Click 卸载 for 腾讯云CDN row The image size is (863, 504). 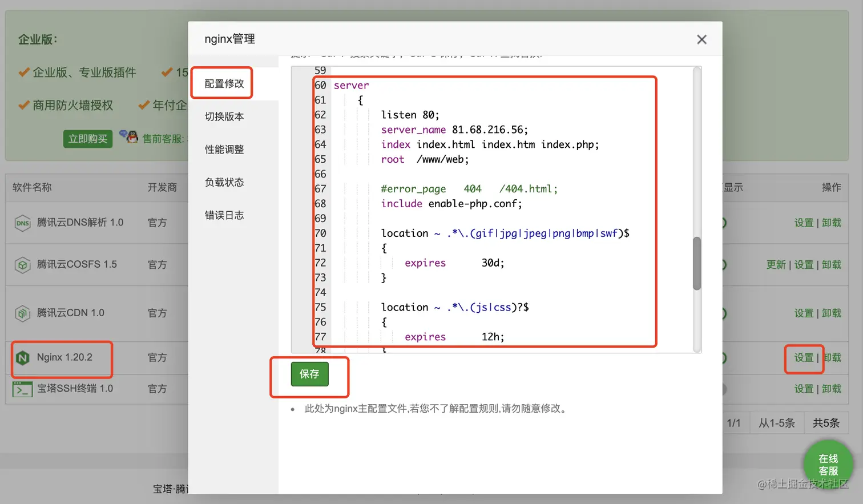coord(832,313)
